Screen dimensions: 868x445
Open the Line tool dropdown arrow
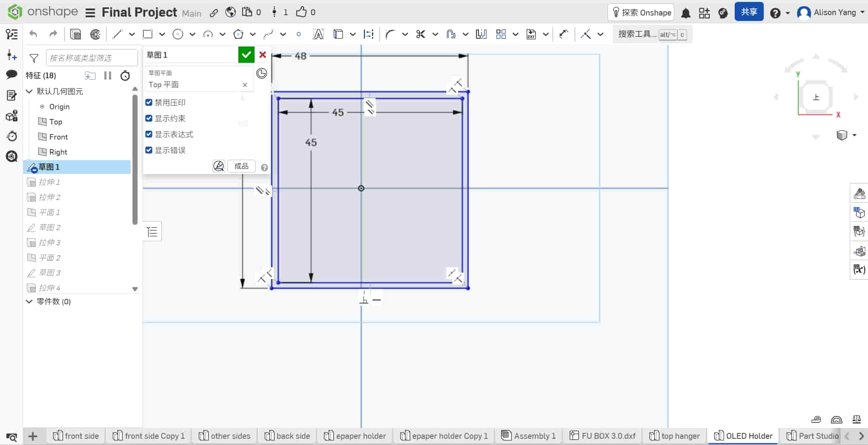pyautogui.click(x=132, y=34)
